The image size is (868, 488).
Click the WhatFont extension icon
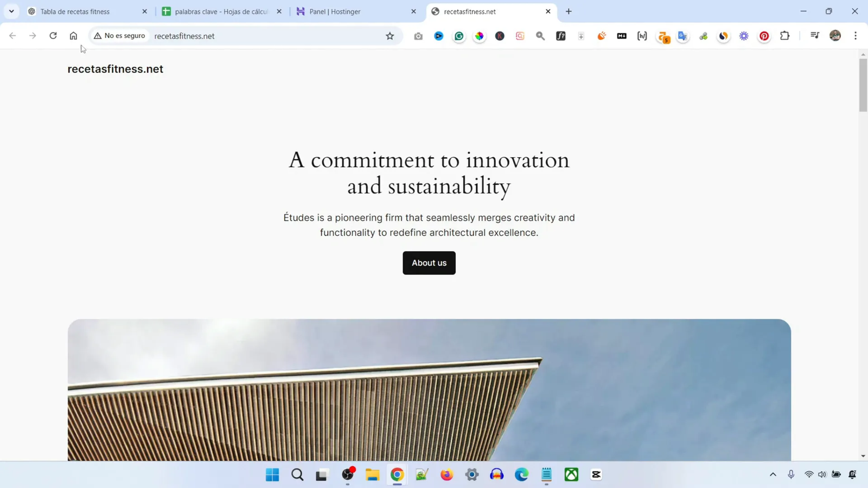coord(560,36)
